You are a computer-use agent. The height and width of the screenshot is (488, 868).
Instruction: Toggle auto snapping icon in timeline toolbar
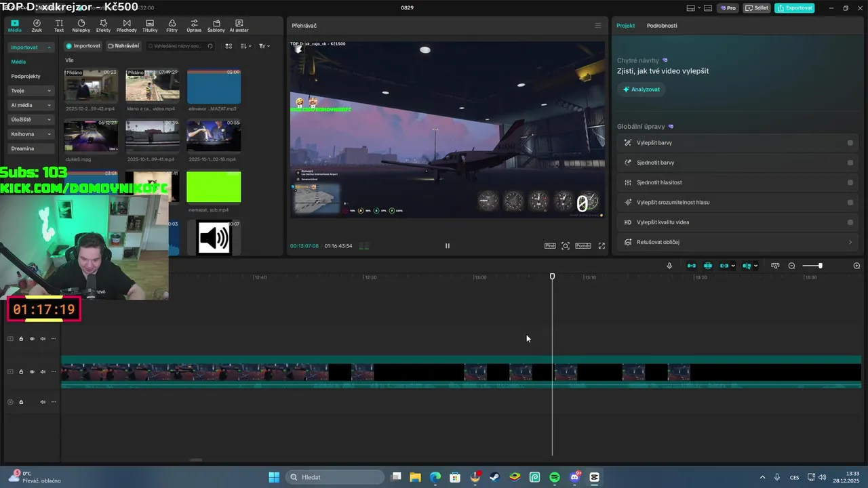tap(708, 266)
